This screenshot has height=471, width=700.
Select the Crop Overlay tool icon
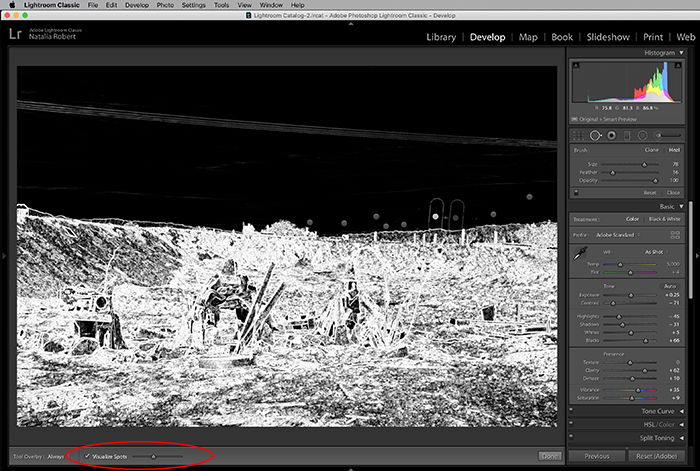click(579, 134)
